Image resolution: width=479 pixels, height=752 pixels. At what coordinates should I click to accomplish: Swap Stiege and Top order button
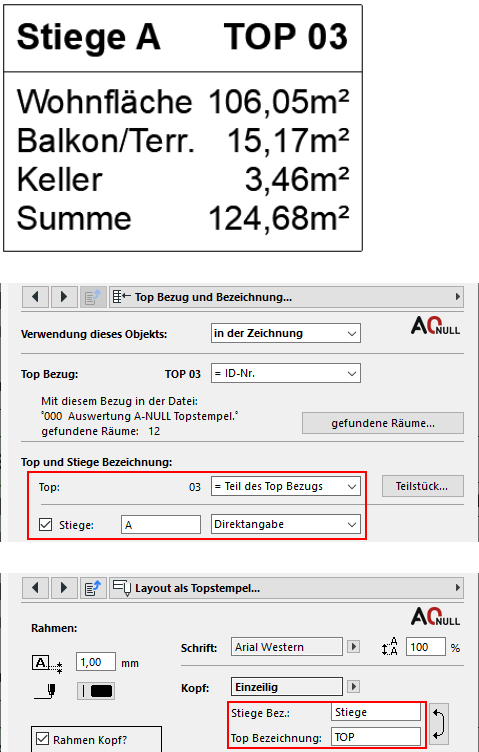[439, 724]
